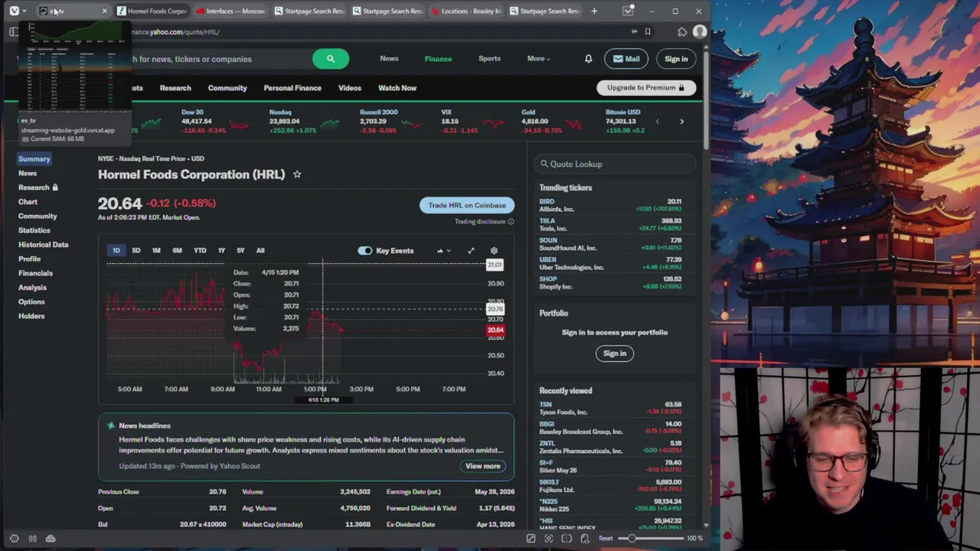
Task: Open the Holders sidebar link
Action: click(x=31, y=316)
